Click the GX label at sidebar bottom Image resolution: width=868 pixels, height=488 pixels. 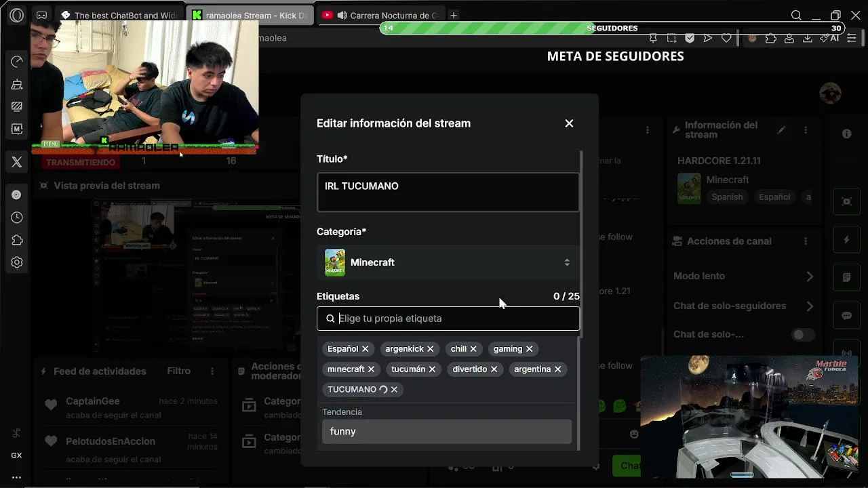coord(17,455)
